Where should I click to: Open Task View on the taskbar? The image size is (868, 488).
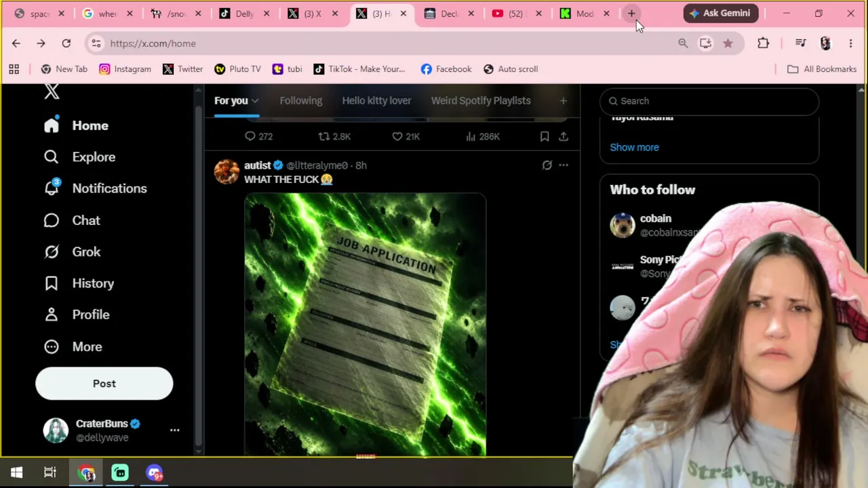(50, 473)
